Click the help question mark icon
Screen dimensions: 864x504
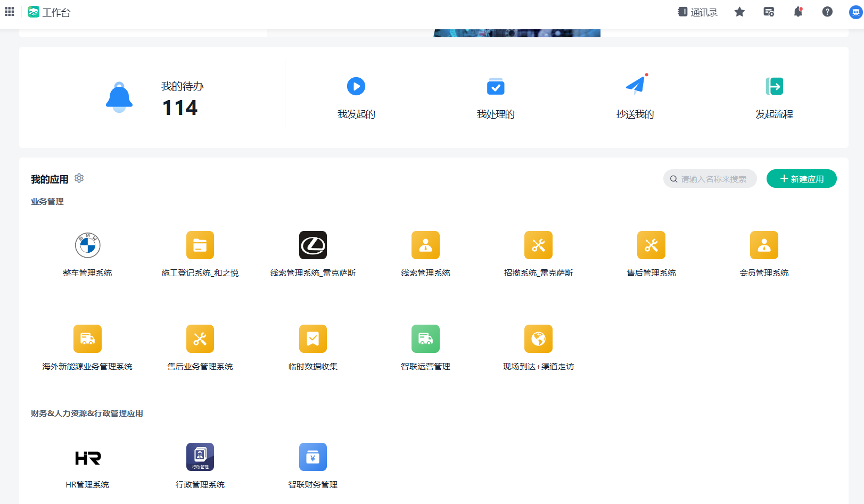827,12
